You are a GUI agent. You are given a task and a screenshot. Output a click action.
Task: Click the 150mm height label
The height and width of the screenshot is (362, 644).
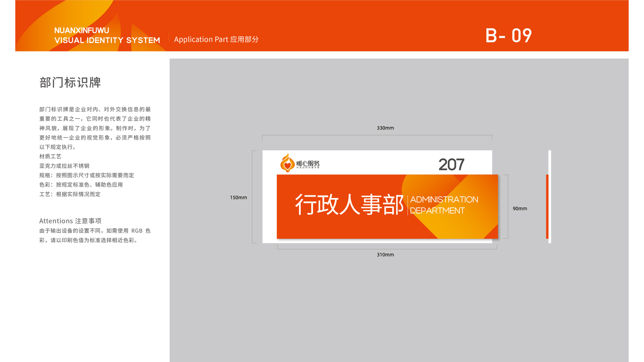point(239,197)
